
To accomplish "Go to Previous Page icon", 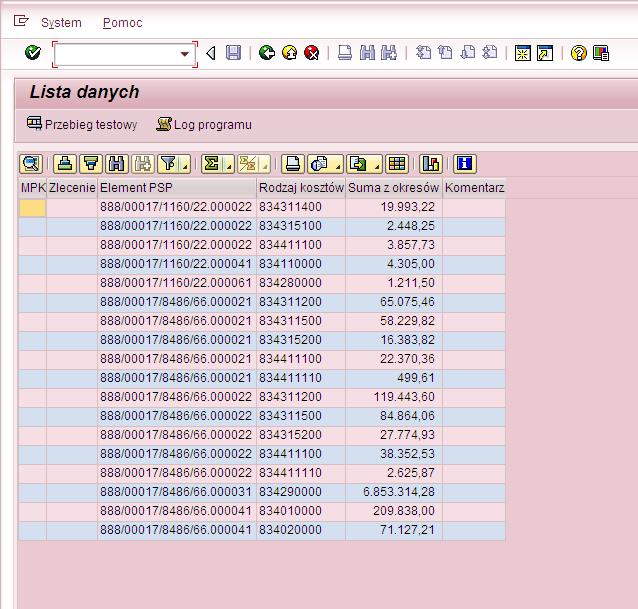I will (445, 53).
